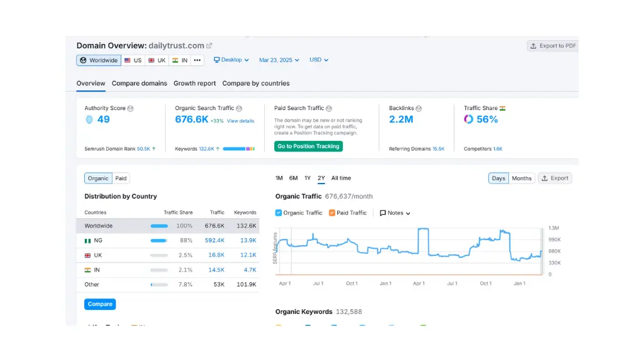Click the IN traffic 14.5K link
This screenshot has height=362, width=644.
click(x=216, y=270)
